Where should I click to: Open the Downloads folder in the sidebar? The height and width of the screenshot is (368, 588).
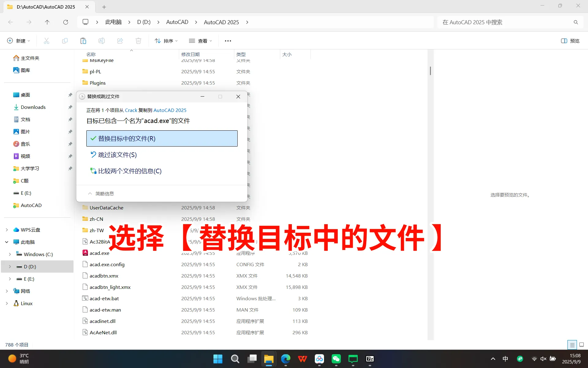(x=33, y=107)
